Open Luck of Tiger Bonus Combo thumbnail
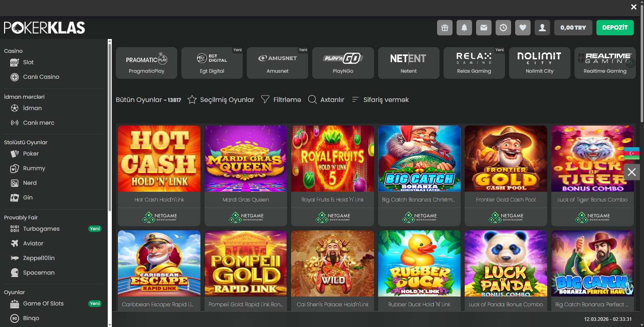This screenshot has height=327, width=644. point(592,158)
